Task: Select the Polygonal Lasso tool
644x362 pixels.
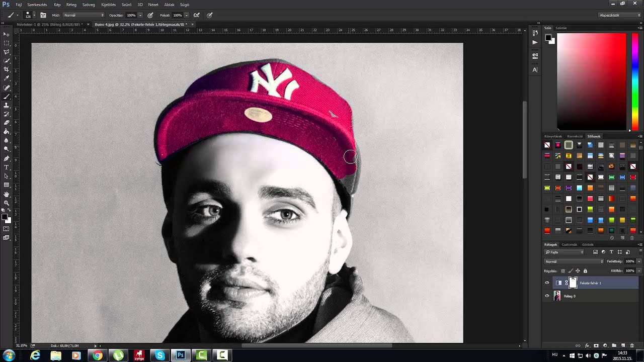Action: [7, 52]
